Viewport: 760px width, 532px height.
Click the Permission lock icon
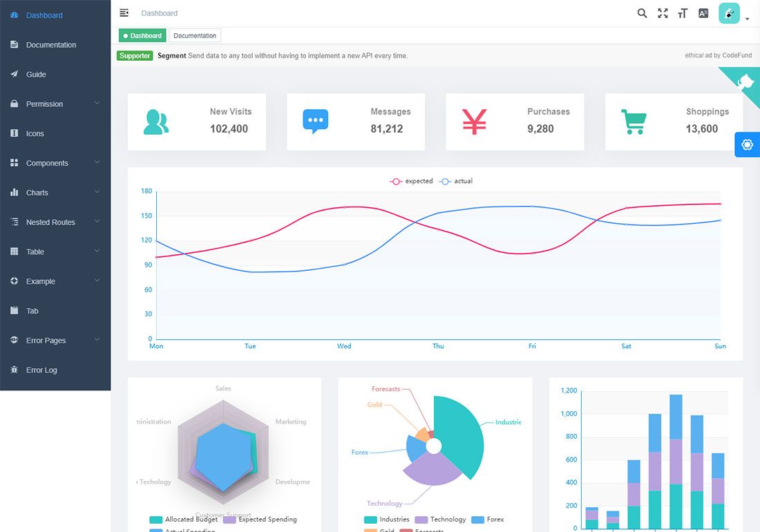[14, 104]
